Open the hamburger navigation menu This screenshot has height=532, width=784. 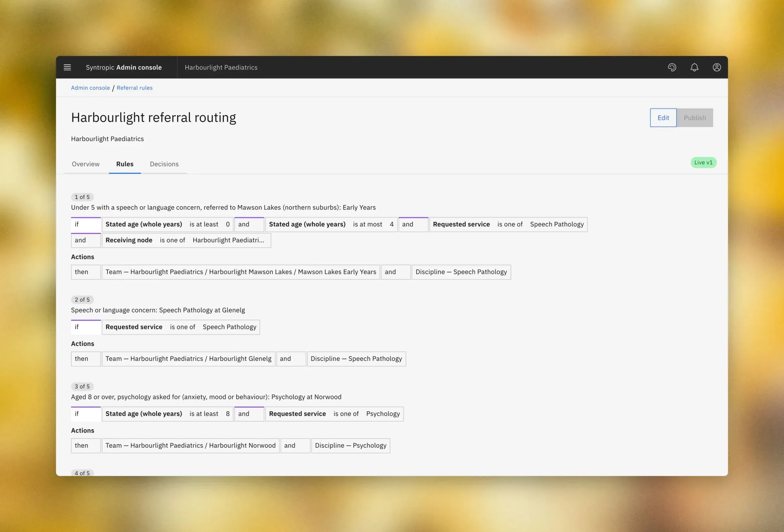coord(67,67)
